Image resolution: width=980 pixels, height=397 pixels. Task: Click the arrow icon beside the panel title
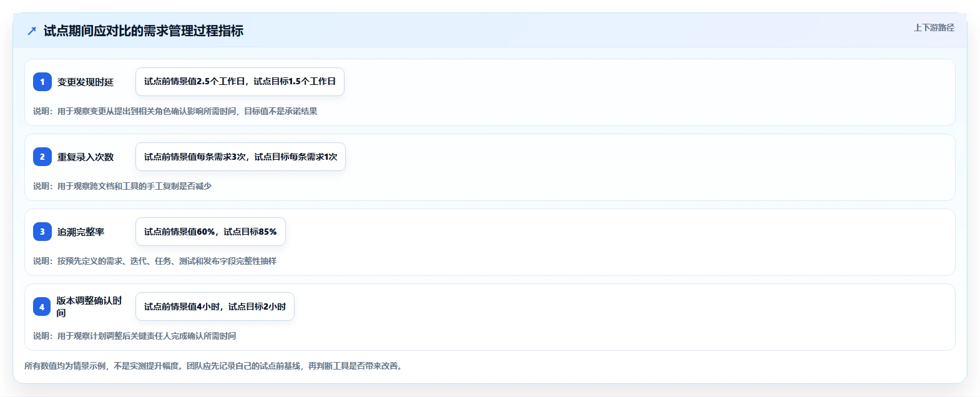point(32,31)
